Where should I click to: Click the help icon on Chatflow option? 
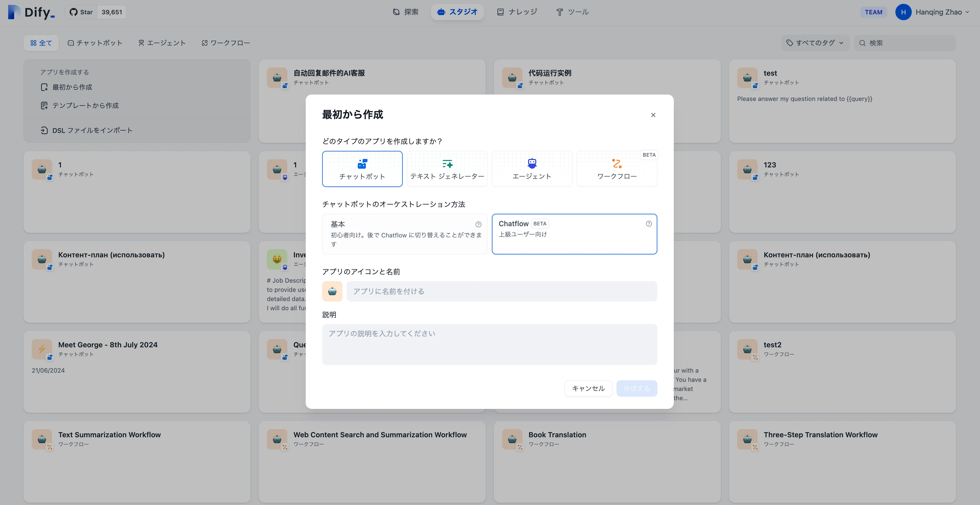(x=649, y=224)
